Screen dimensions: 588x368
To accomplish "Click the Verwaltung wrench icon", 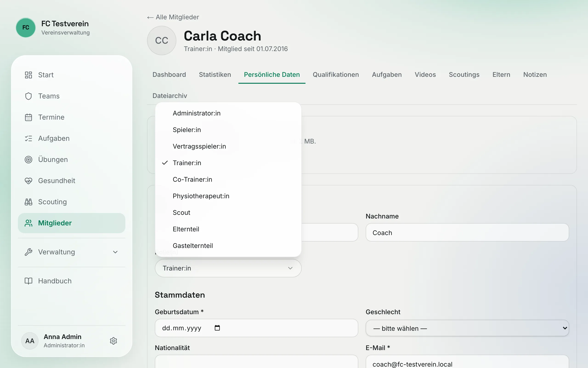I will tap(28, 252).
